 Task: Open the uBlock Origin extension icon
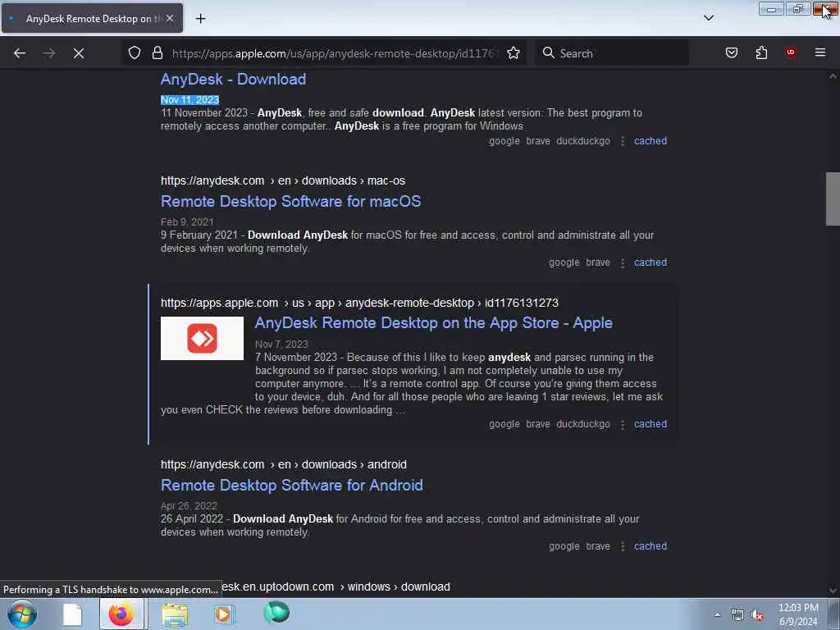click(790, 52)
